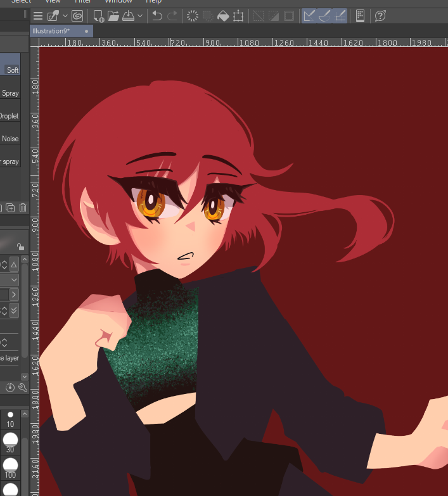The width and height of the screenshot is (448, 496).
Task: Click tool property scrollbar up arrow
Action: pos(25,259)
